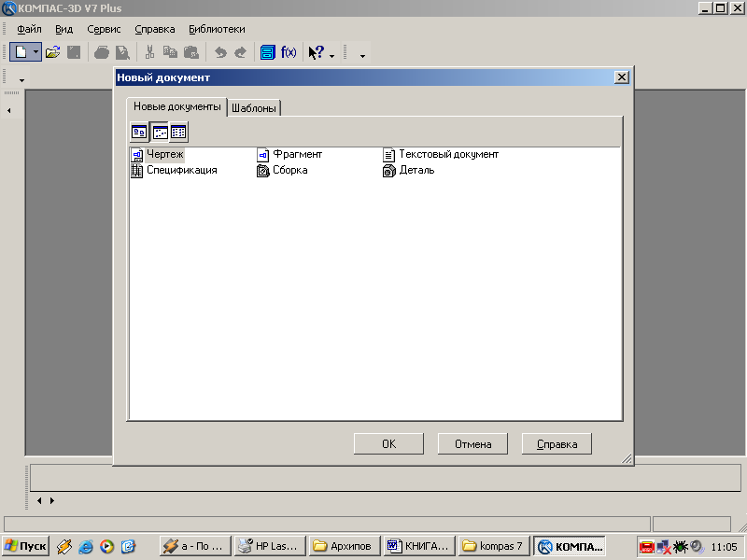Open the Library manager icon
Viewport: 747px width, 560px height.
pyautogui.click(x=267, y=52)
